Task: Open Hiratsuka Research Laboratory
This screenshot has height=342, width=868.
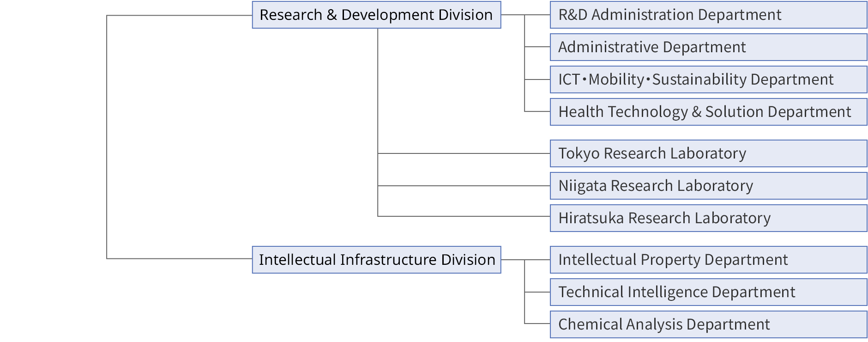Action: coord(708,218)
